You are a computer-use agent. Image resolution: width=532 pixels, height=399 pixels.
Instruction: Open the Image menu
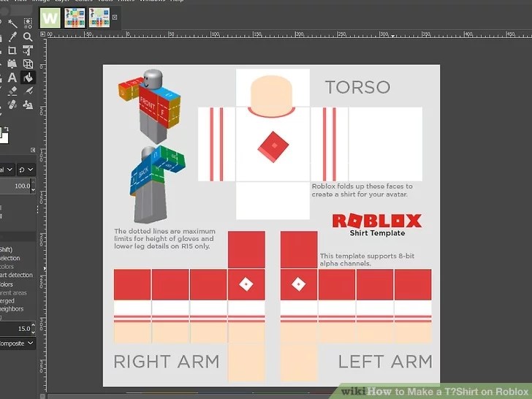41,1
